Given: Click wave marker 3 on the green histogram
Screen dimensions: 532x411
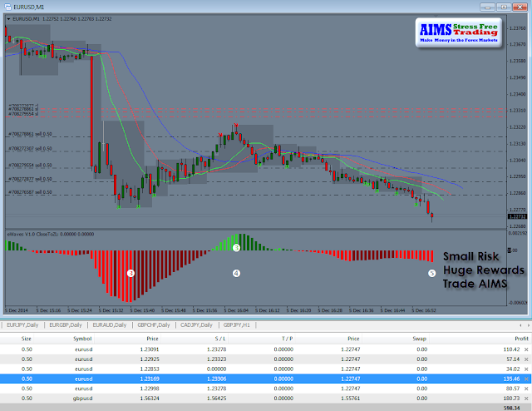Looking at the screenshot, I should (236, 248).
